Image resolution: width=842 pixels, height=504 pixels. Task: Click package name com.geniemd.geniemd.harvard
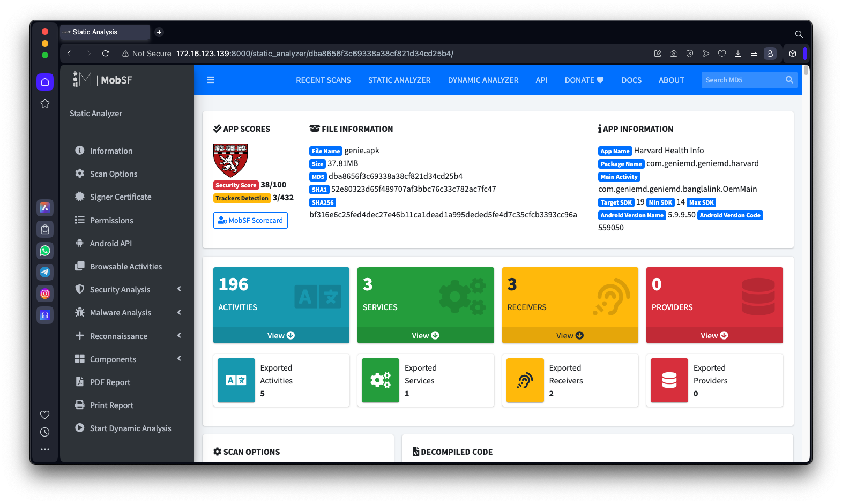(x=703, y=163)
